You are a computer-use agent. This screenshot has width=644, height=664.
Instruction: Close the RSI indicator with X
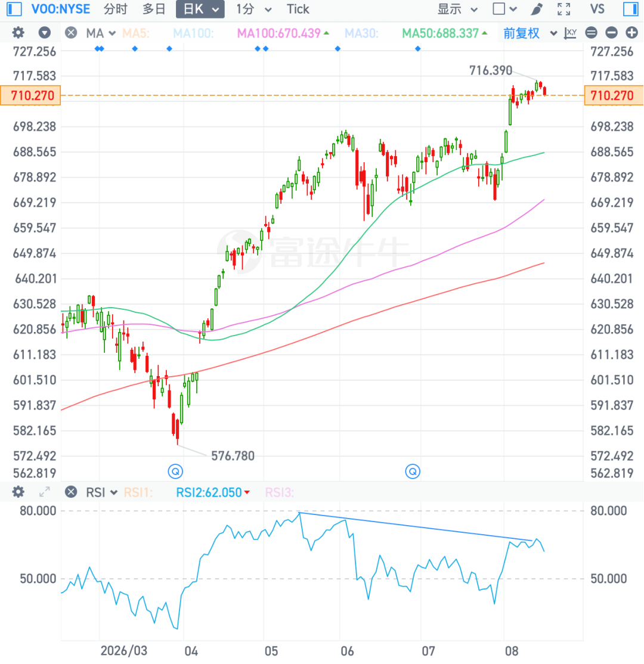tap(71, 492)
